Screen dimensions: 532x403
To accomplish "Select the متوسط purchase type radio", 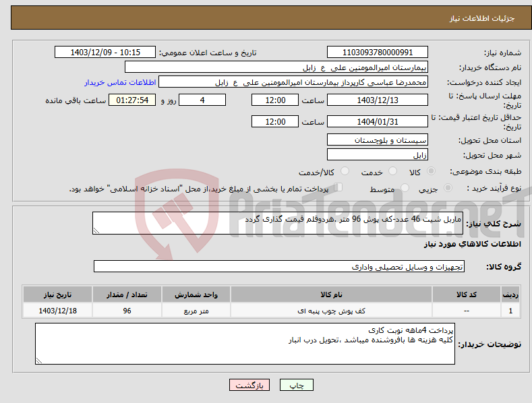I will pos(405,187).
